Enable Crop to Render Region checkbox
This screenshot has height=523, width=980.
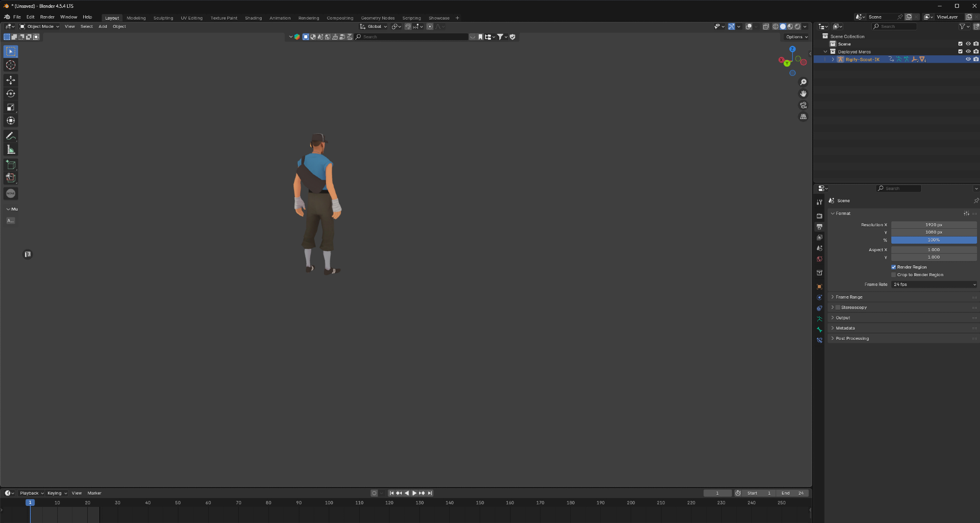click(x=893, y=275)
